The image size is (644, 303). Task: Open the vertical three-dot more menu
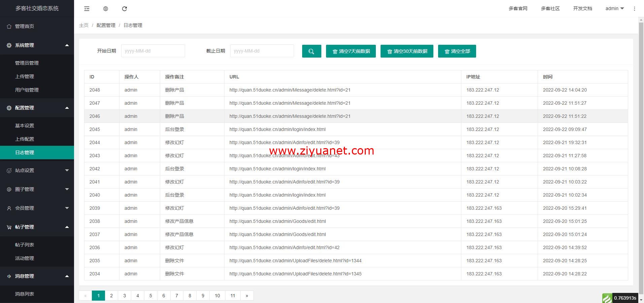coord(635,9)
